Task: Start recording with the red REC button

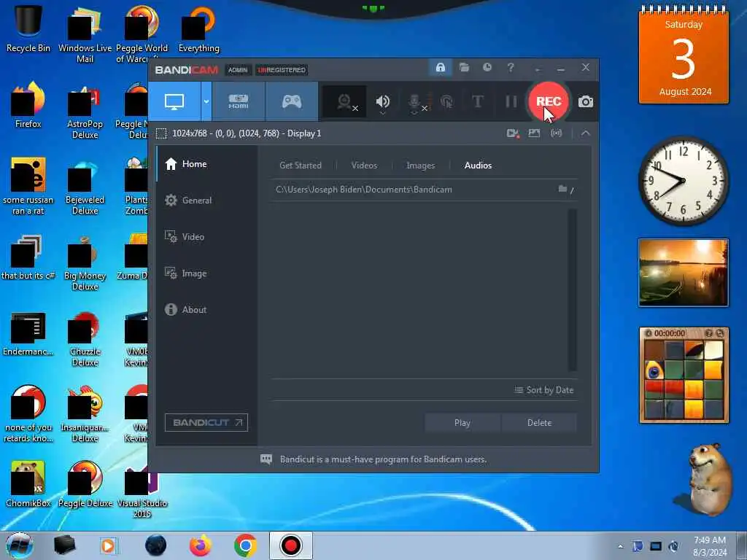Action: click(x=549, y=101)
